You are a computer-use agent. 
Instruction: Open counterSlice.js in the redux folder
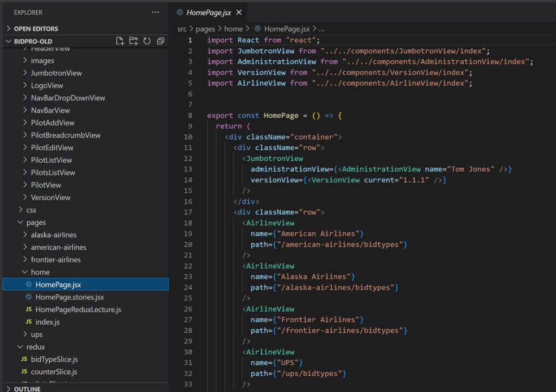point(54,372)
